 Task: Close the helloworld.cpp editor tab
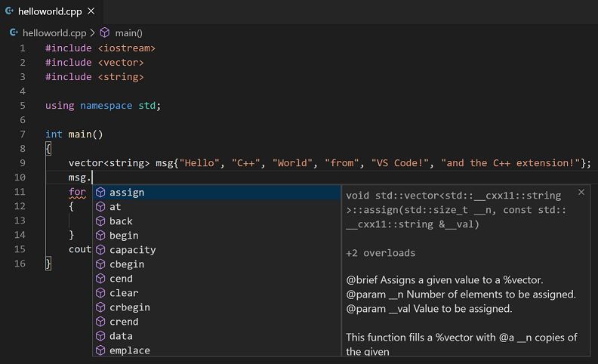[91, 11]
